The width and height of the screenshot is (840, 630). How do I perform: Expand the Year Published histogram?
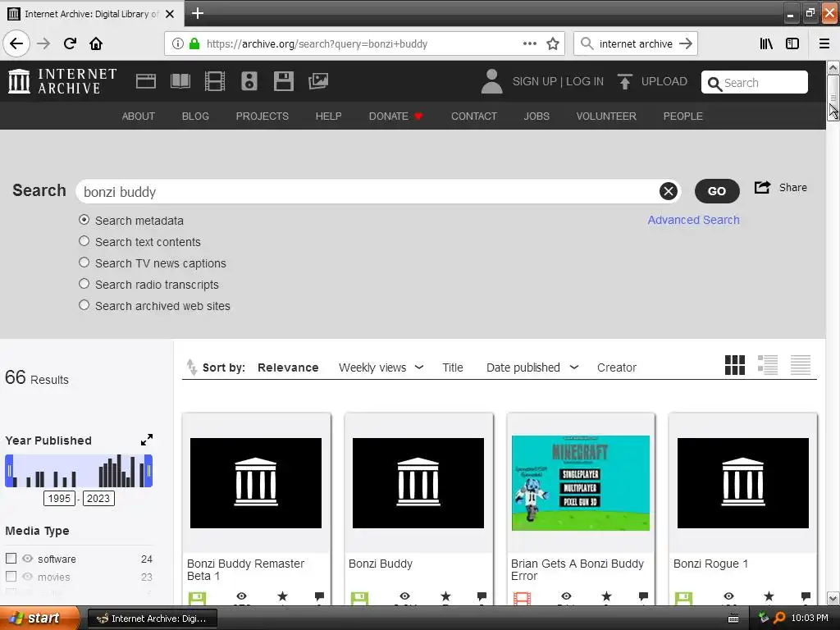click(x=147, y=440)
